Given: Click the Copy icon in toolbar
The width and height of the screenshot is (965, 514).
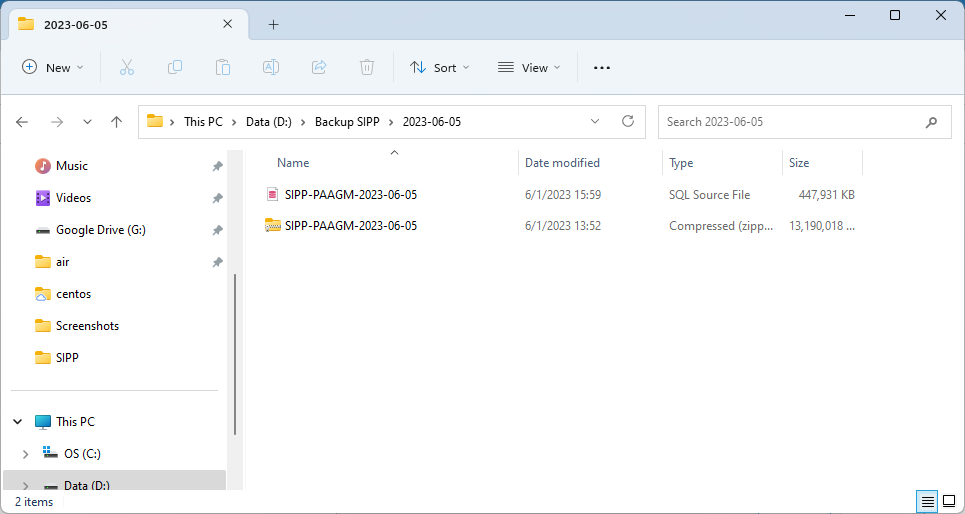Looking at the screenshot, I should [x=175, y=68].
